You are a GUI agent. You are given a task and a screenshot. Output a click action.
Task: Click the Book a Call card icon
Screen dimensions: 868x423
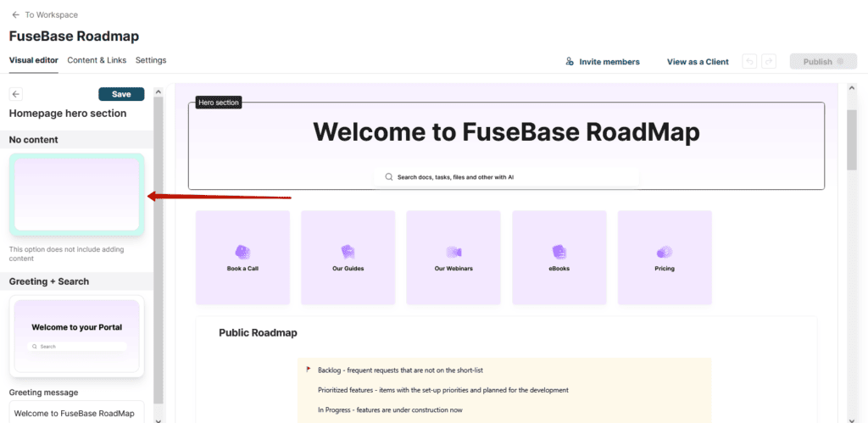242,253
